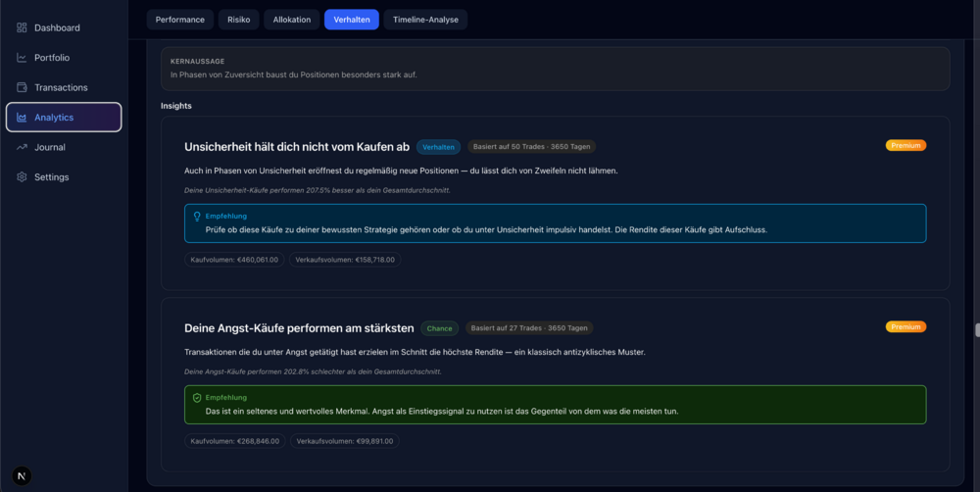Click the shield icon in green Empfehlung box

[x=197, y=398]
